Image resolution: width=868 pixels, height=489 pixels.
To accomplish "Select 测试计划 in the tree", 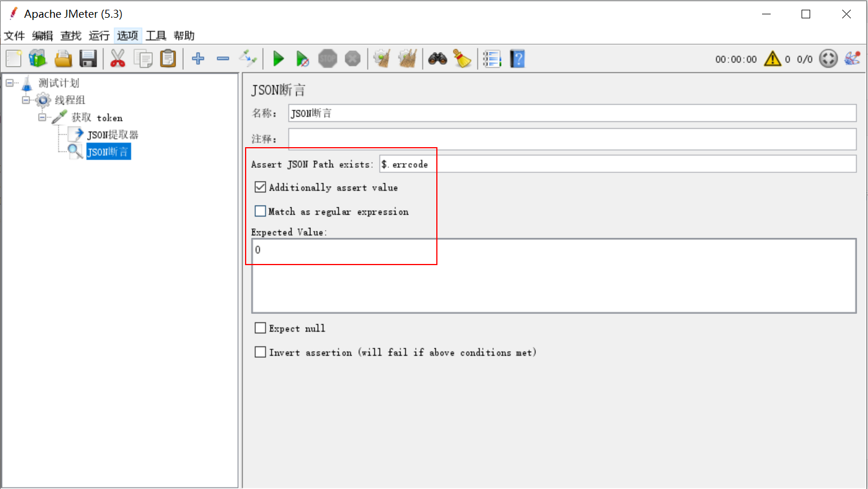I will pyautogui.click(x=58, y=83).
